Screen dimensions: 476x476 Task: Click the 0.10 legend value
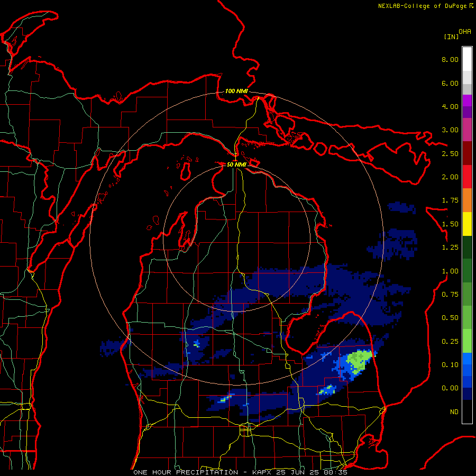[450, 365]
